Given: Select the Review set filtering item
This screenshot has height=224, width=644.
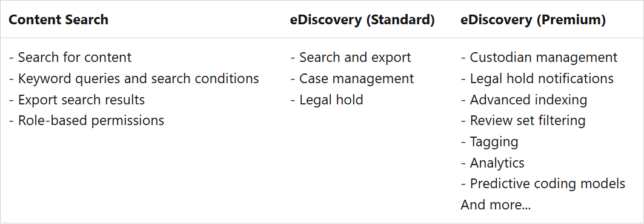Looking at the screenshot, I should pyautogui.click(x=523, y=121).
